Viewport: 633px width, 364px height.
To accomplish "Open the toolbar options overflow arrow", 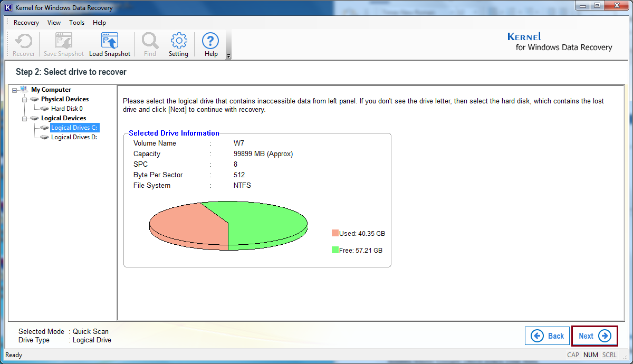I will click(x=228, y=56).
